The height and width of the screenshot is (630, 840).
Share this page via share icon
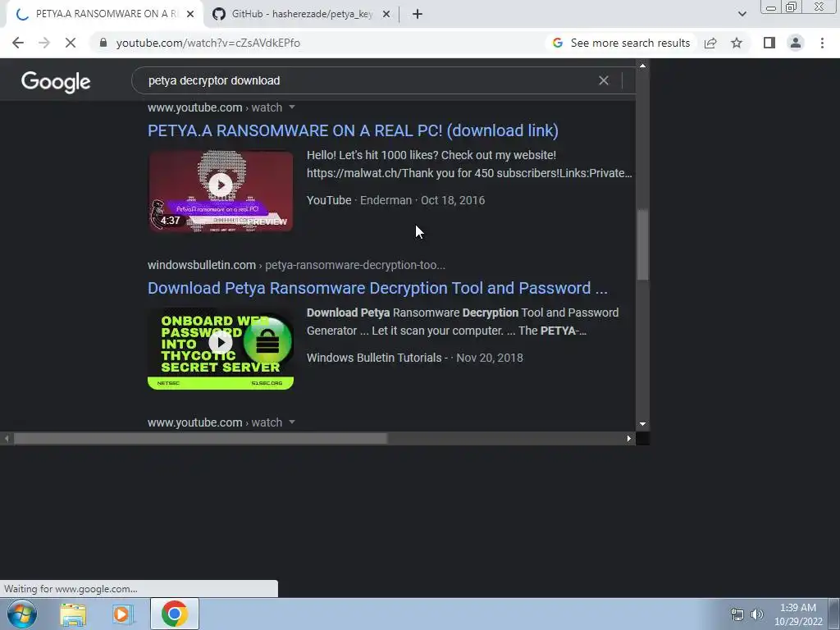click(x=710, y=43)
